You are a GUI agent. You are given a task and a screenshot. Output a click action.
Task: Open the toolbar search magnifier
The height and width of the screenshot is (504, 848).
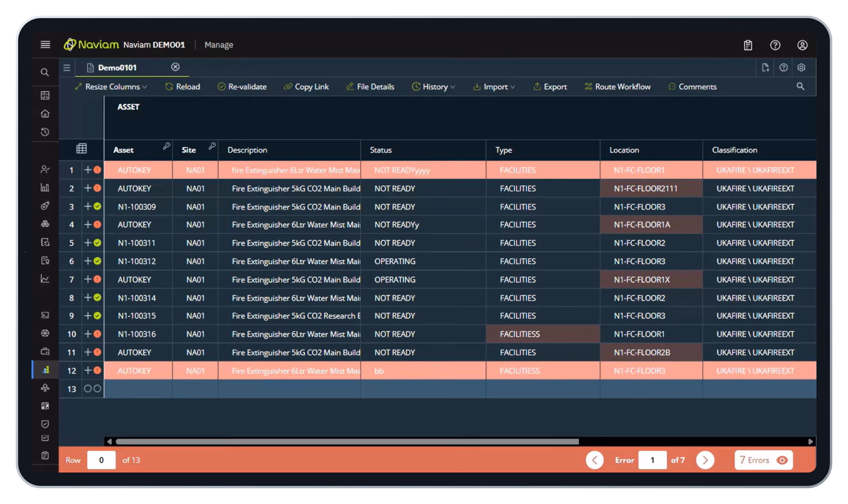(x=800, y=86)
